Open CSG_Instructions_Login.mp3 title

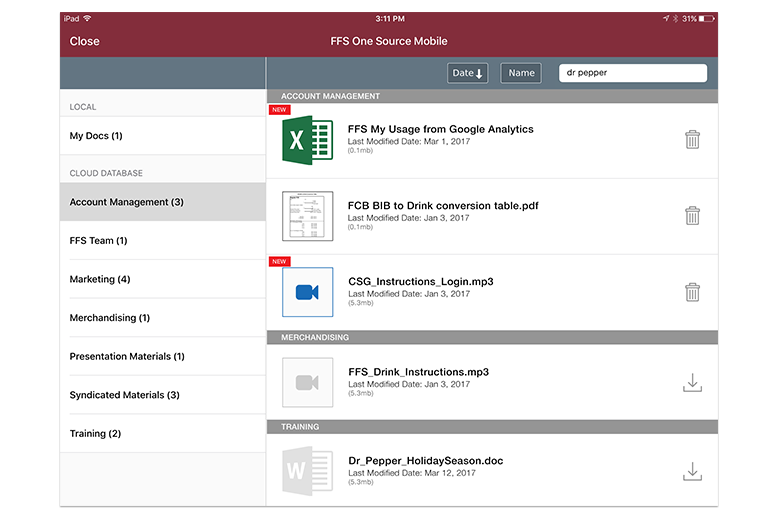pos(420,282)
